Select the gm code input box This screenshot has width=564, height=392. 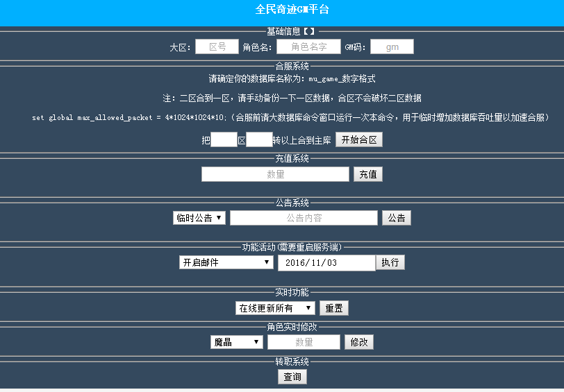(392, 46)
